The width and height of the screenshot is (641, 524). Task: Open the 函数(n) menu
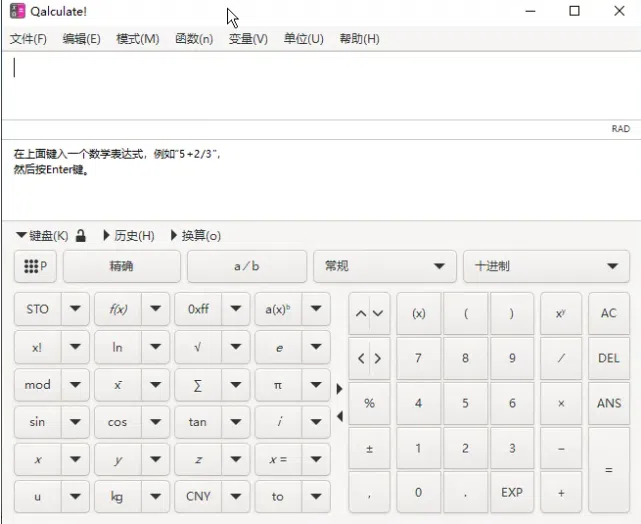click(194, 39)
